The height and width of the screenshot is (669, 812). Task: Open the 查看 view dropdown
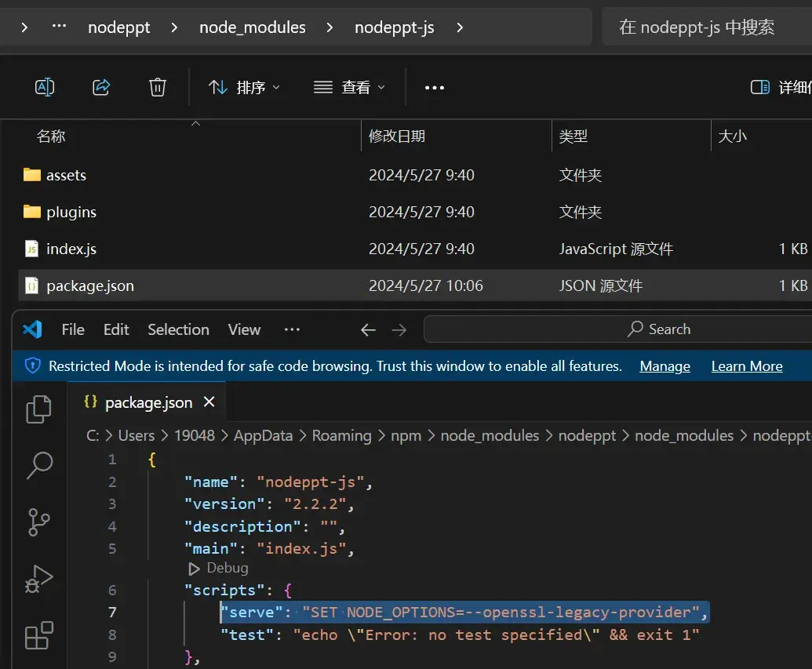pyautogui.click(x=350, y=88)
